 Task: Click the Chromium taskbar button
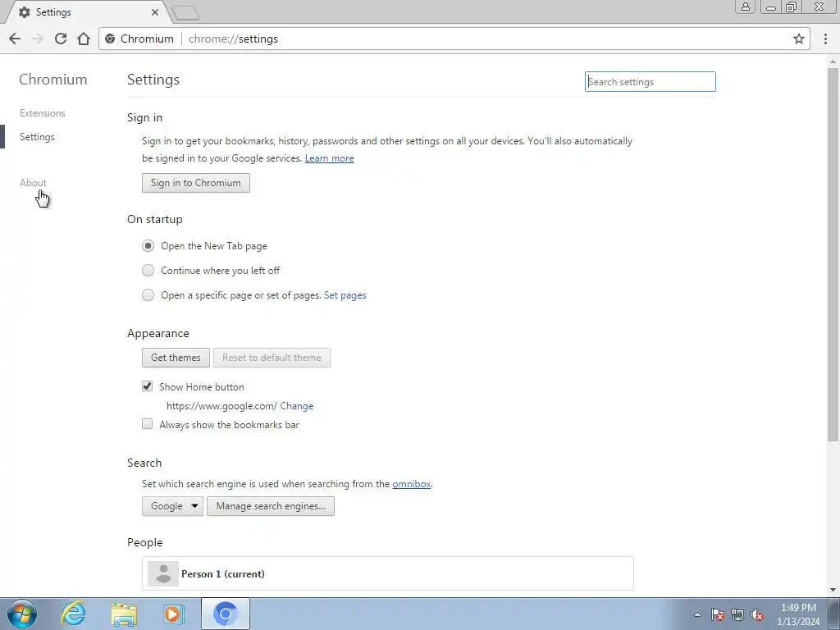point(226,614)
